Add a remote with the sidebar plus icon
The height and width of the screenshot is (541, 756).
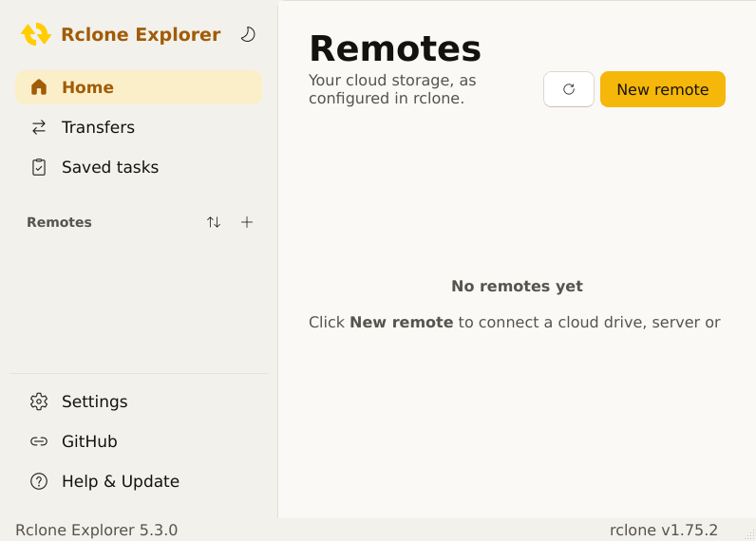tap(247, 222)
